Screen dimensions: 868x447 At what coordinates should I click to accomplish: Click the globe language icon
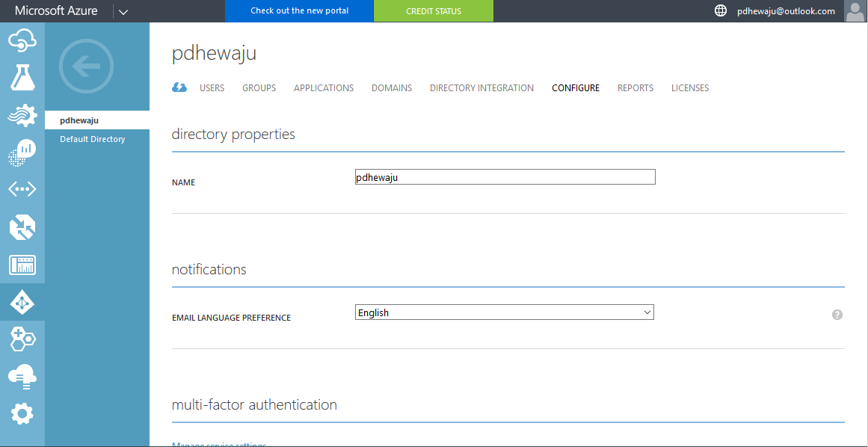tap(721, 11)
